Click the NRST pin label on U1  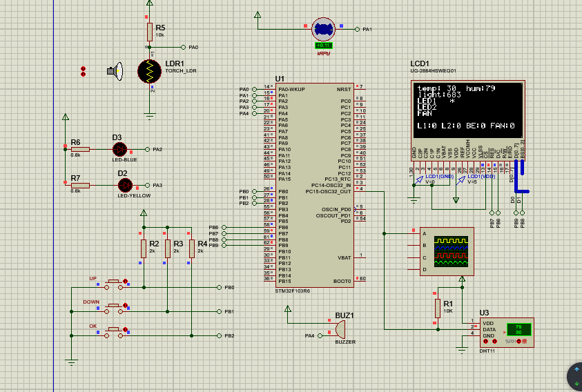(x=344, y=89)
